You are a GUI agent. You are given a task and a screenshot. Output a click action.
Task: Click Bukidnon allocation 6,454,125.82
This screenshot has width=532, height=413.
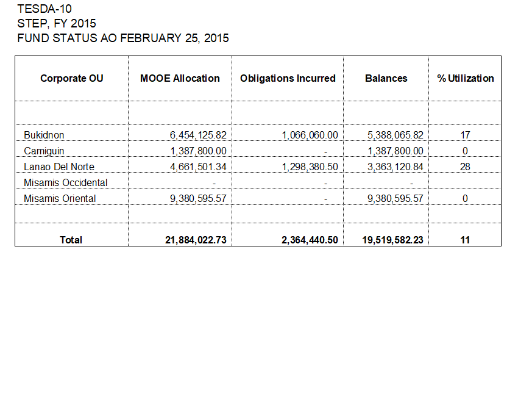tap(198, 135)
